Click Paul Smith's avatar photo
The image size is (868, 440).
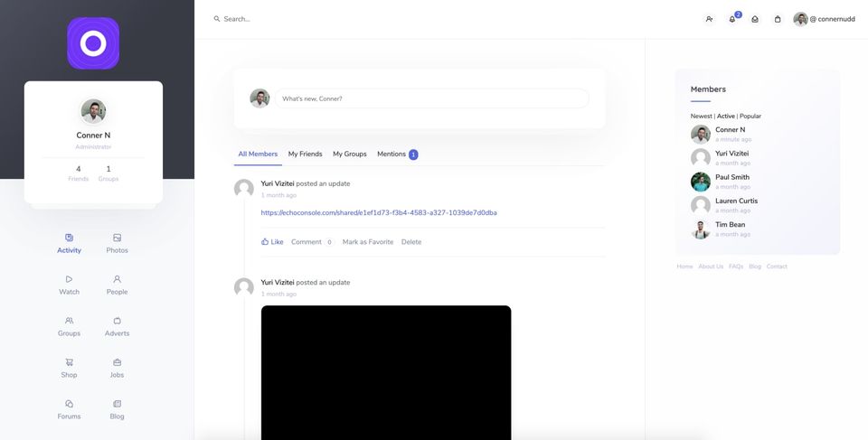tap(700, 182)
